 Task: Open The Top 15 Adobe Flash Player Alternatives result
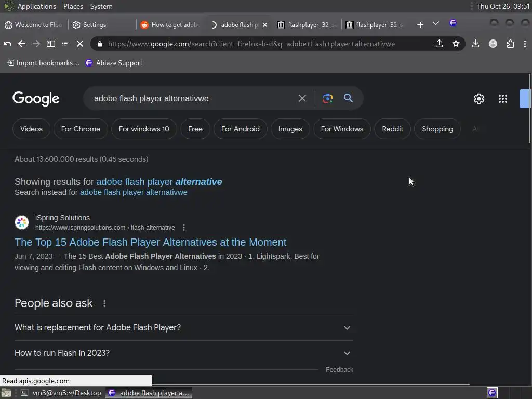[150, 242]
